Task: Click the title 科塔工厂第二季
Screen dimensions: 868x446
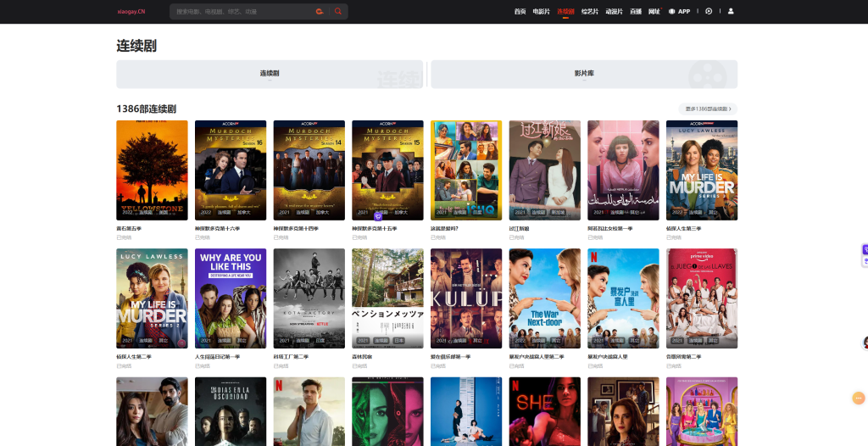Action: point(292,357)
